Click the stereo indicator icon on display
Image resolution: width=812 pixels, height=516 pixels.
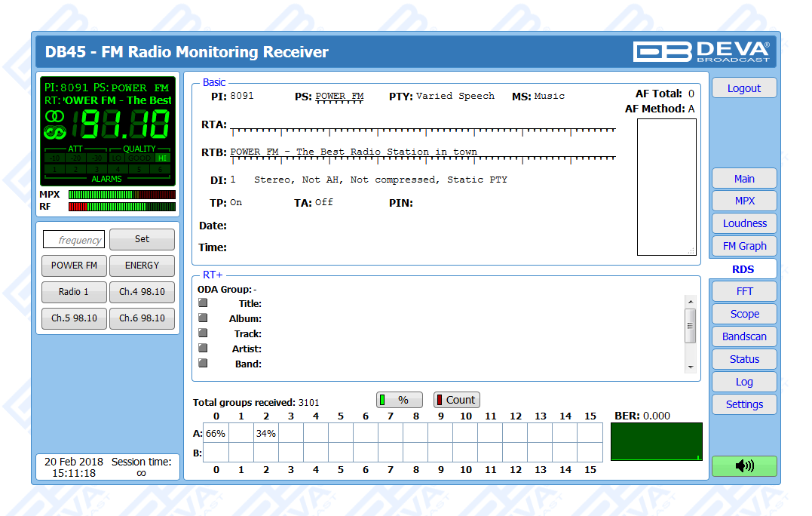pos(54,116)
